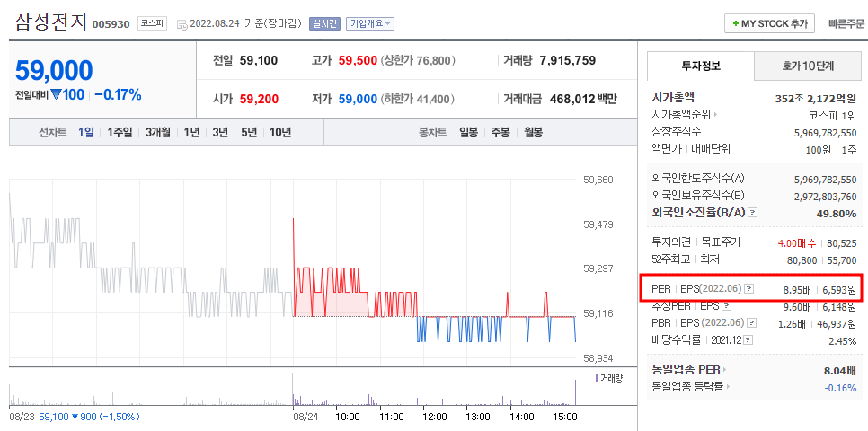The width and height of the screenshot is (868, 431).
Task: Open help icon next to PBR BPS(2022.06)
Action: pos(752,323)
